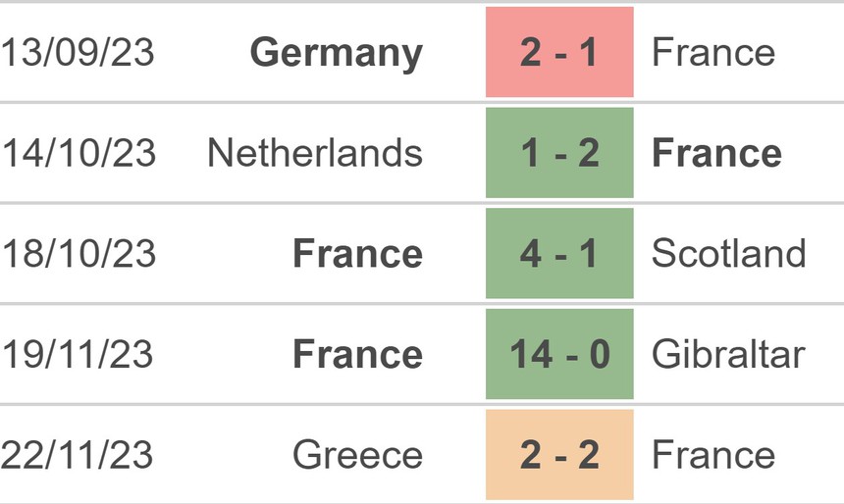
Task: Open the Scotland team link
Action: click(x=728, y=253)
